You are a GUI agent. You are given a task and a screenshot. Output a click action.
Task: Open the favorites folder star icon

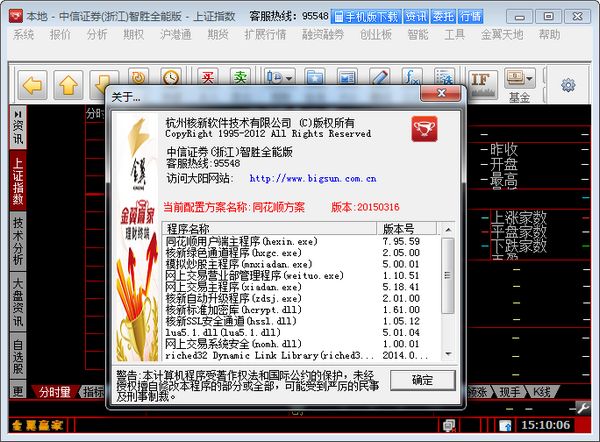(x=315, y=77)
